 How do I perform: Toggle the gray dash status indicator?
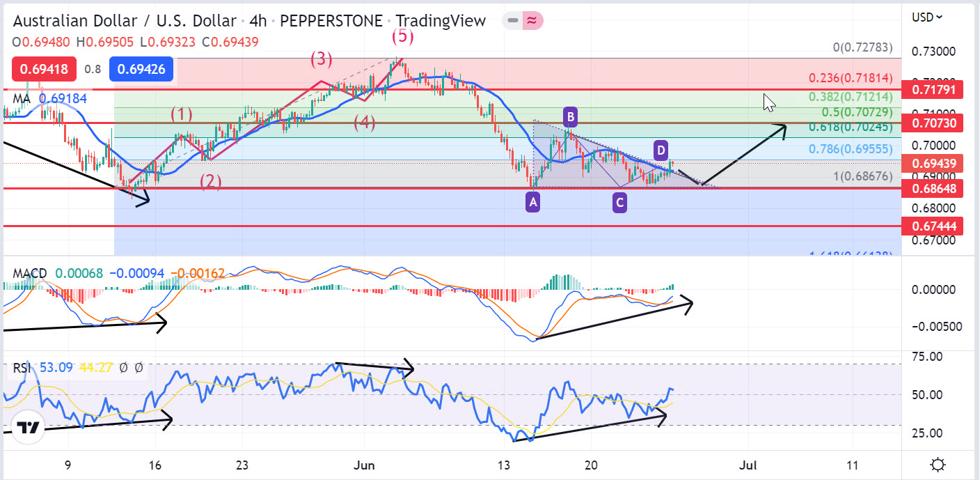(x=513, y=21)
